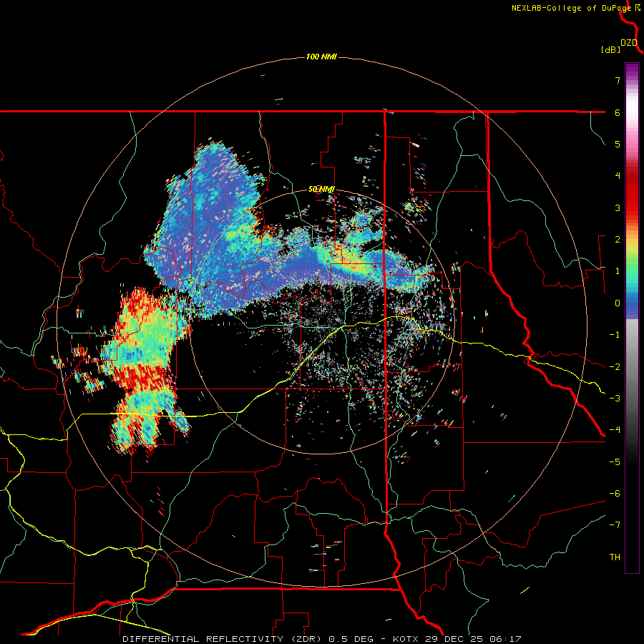Click the scale value -4
Viewport: 644px width, 644px height.
tap(615, 429)
